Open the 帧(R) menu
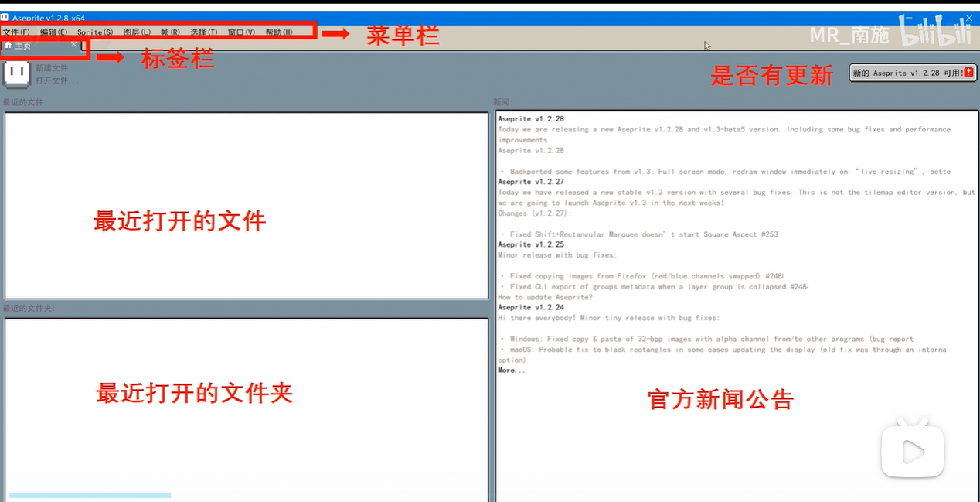The image size is (980, 502). pyautogui.click(x=170, y=32)
